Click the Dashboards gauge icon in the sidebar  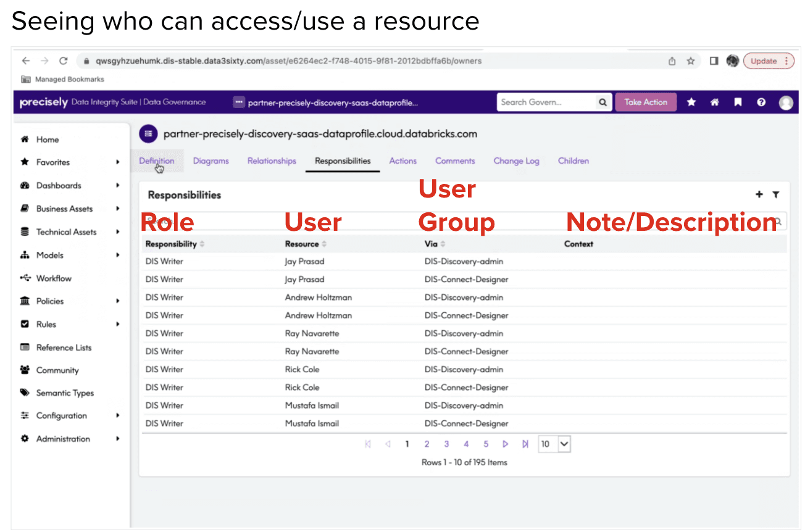(x=25, y=186)
